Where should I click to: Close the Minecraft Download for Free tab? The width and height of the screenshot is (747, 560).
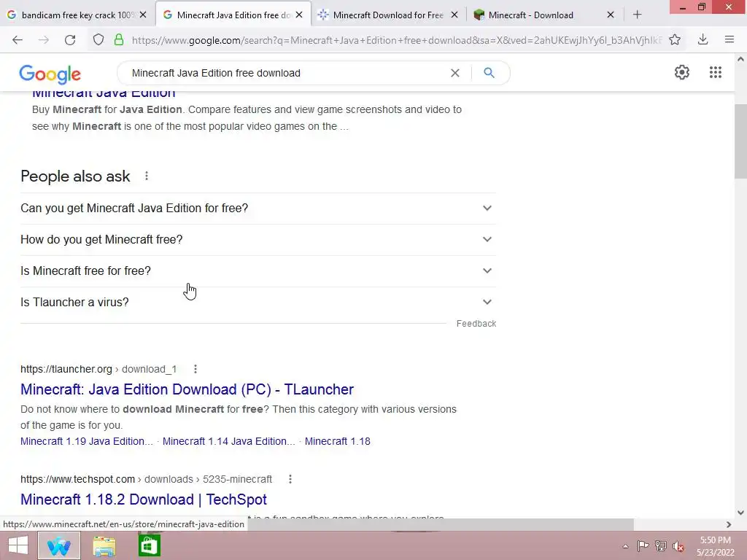[454, 15]
